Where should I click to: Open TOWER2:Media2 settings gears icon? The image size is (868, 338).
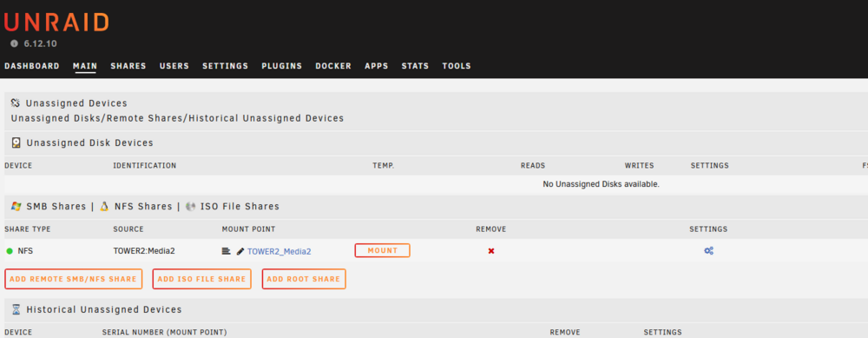(x=708, y=251)
